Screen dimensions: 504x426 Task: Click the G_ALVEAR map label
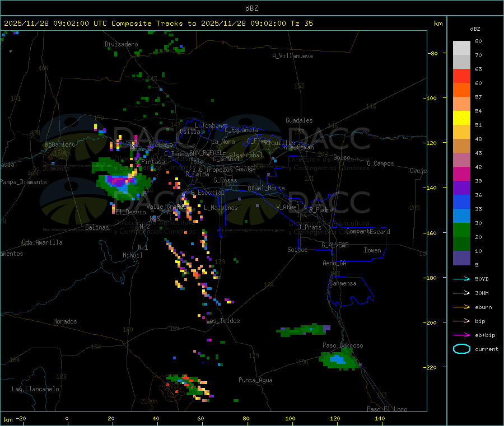point(335,245)
